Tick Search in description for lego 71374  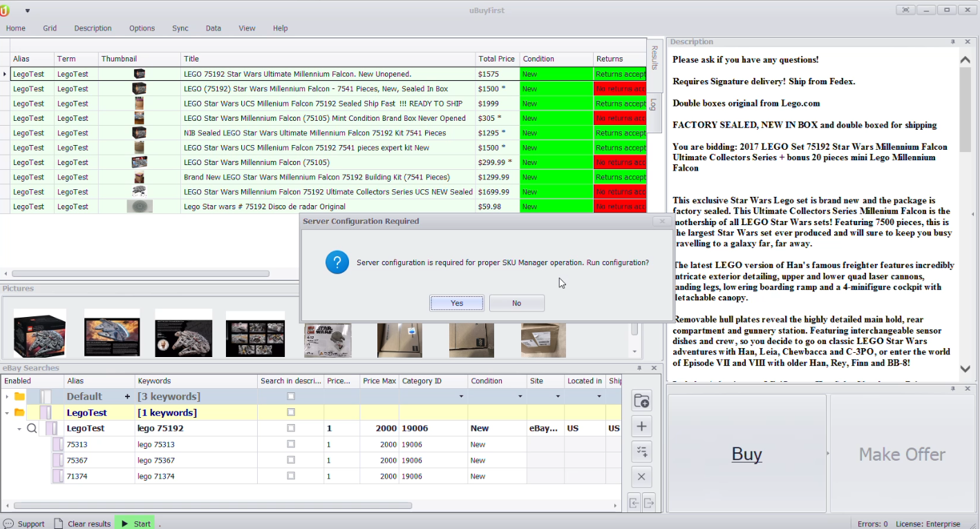tap(291, 476)
